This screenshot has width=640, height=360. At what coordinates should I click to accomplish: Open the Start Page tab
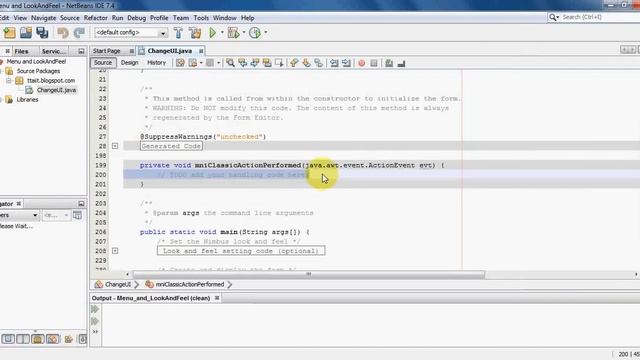[107, 51]
